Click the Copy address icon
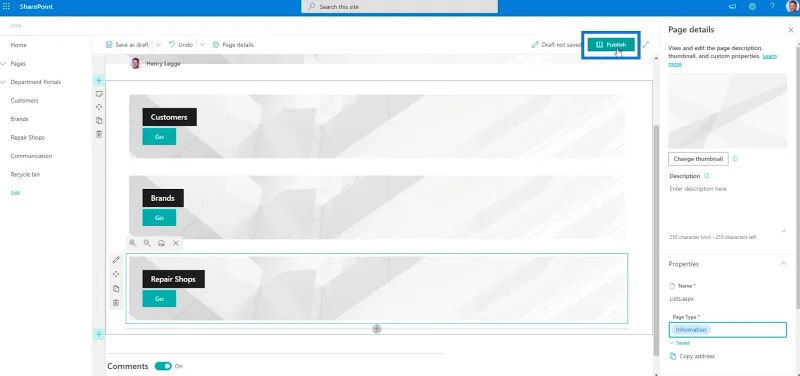 pyautogui.click(x=673, y=356)
